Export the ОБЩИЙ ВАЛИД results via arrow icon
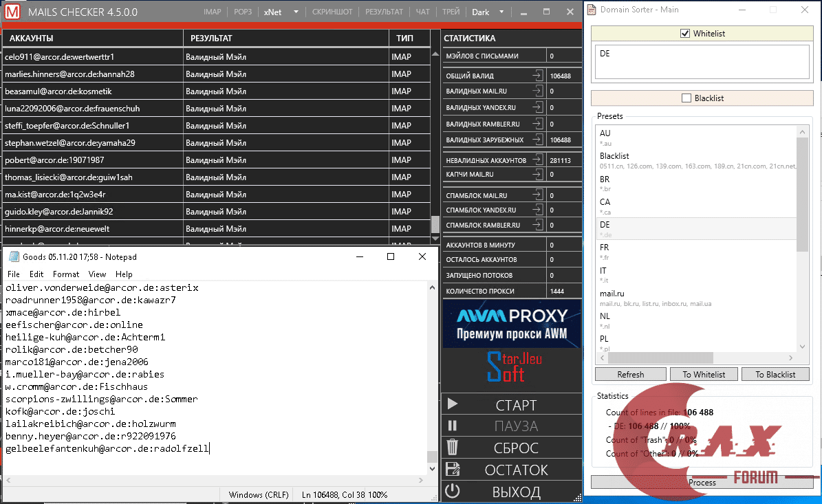The width and height of the screenshot is (822, 504). point(537,76)
